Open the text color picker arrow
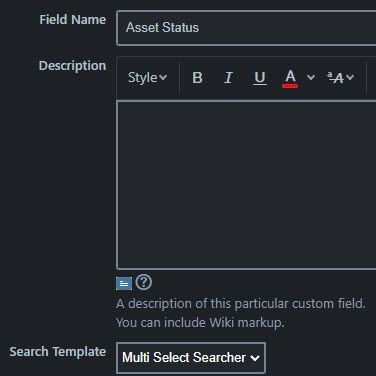The width and height of the screenshot is (376, 376). (x=311, y=78)
